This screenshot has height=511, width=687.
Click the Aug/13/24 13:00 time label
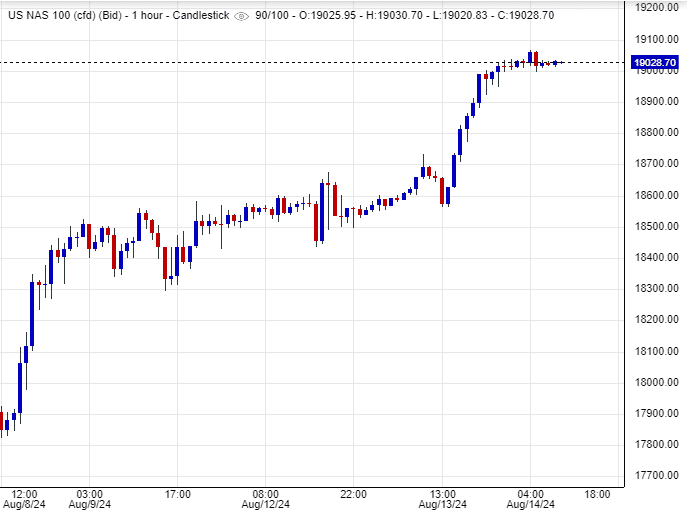pyautogui.click(x=442, y=494)
